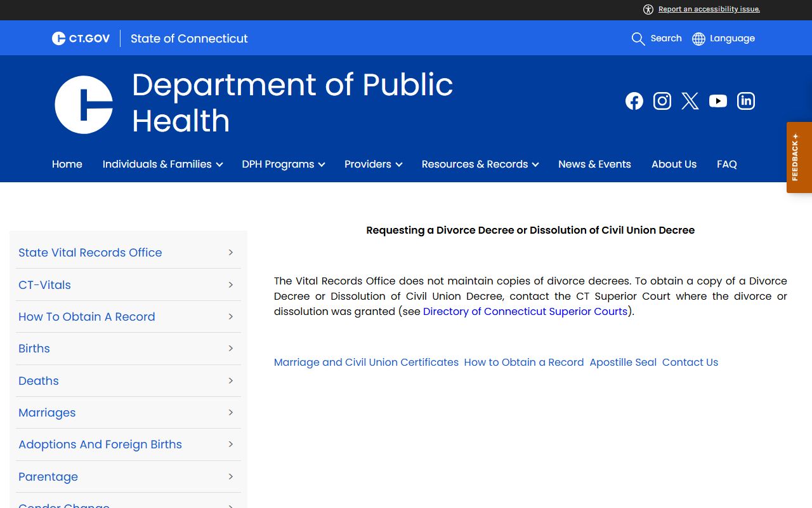
Task: Go to the News & Events page
Action: [594, 164]
